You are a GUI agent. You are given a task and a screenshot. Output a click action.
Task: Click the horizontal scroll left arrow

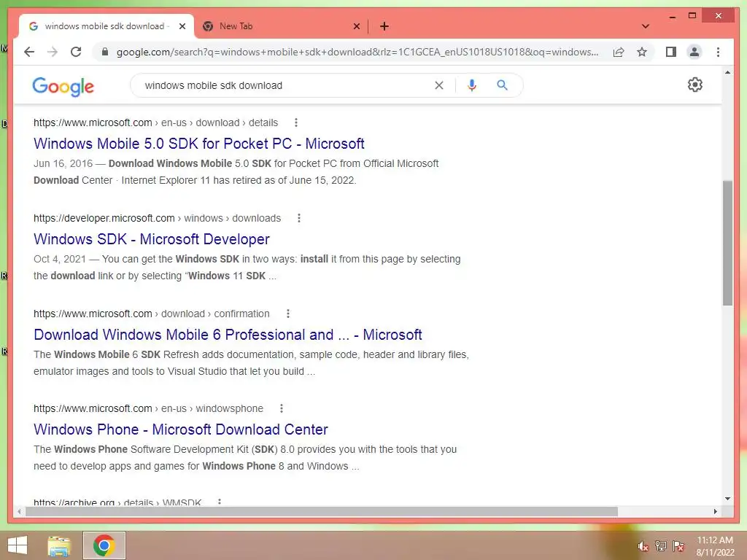pyautogui.click(x=18, y=511)
